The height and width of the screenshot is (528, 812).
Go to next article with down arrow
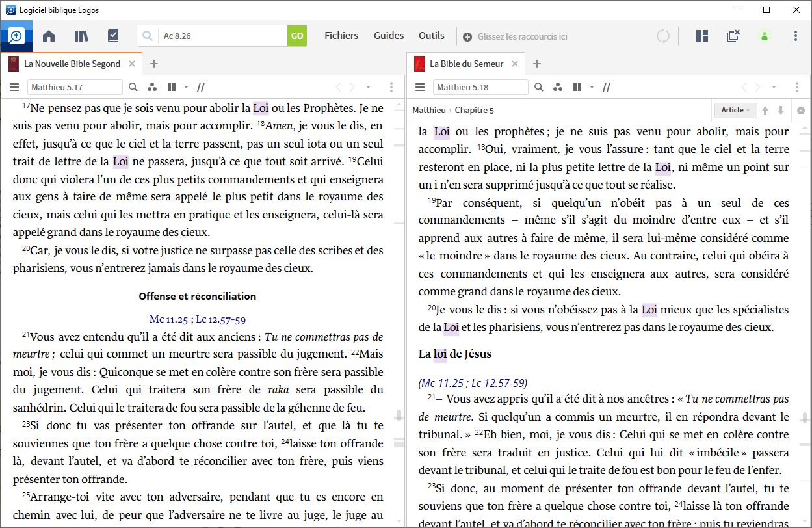coord(781,110)
